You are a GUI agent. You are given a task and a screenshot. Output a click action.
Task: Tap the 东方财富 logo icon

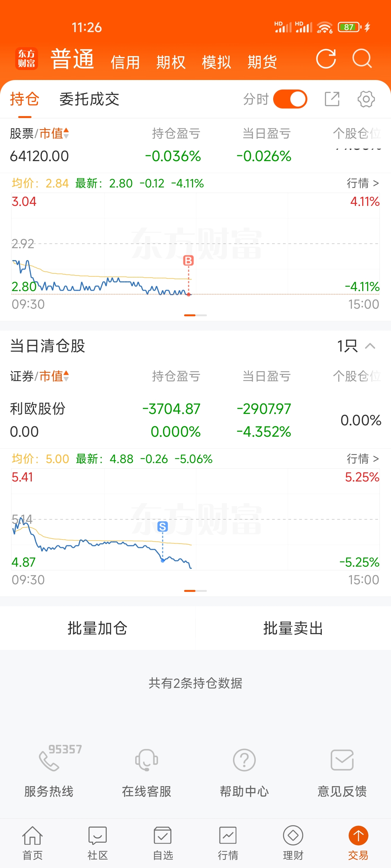[27, 59]
